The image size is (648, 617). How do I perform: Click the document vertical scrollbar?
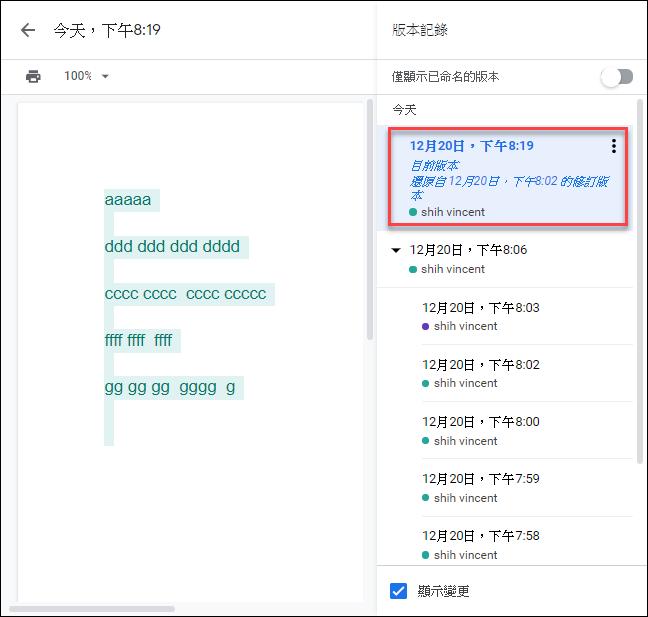pyautogui.click(x=370, y=219)
